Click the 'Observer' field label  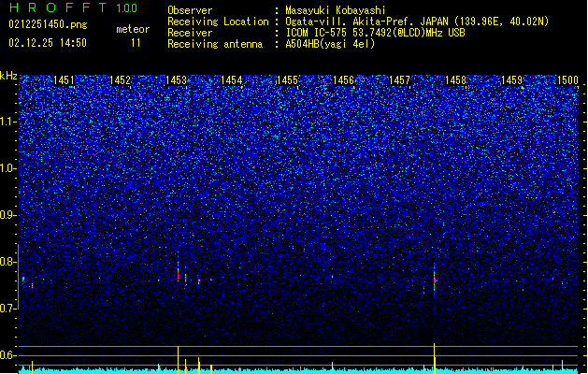point(190,10)
